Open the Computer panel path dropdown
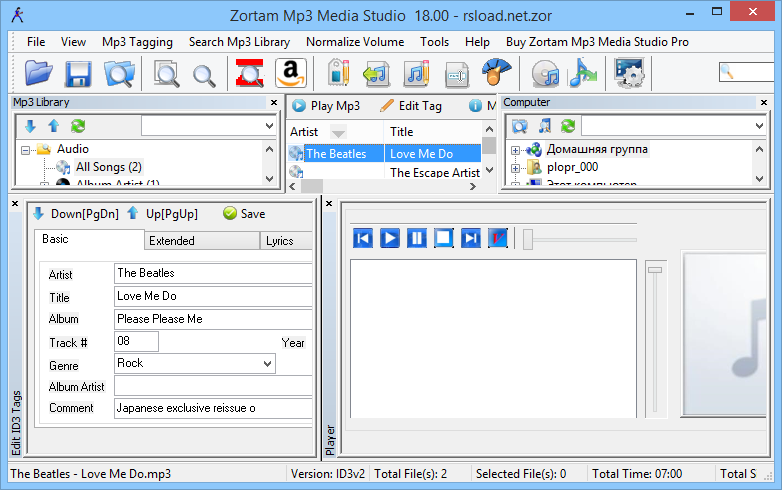 759,126
